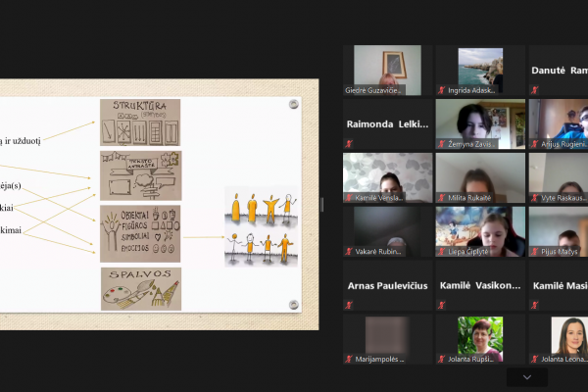
Task: Click muted mic icon beside Jolanta Leona...
Action: coord(535,359)
